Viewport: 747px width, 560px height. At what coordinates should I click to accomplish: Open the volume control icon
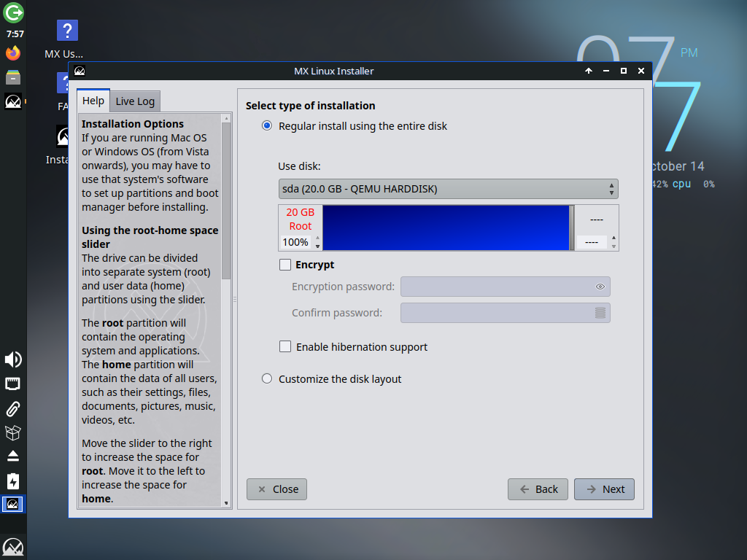coord(13,359)
